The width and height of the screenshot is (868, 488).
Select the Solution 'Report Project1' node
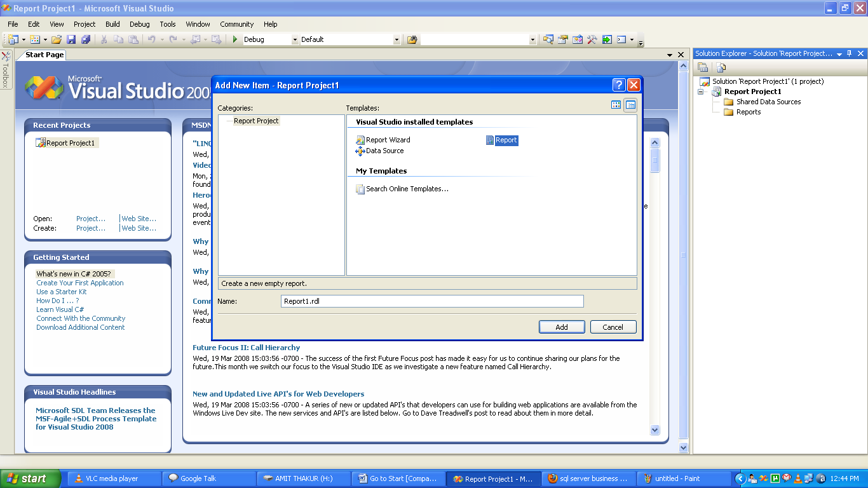(762, 81)
